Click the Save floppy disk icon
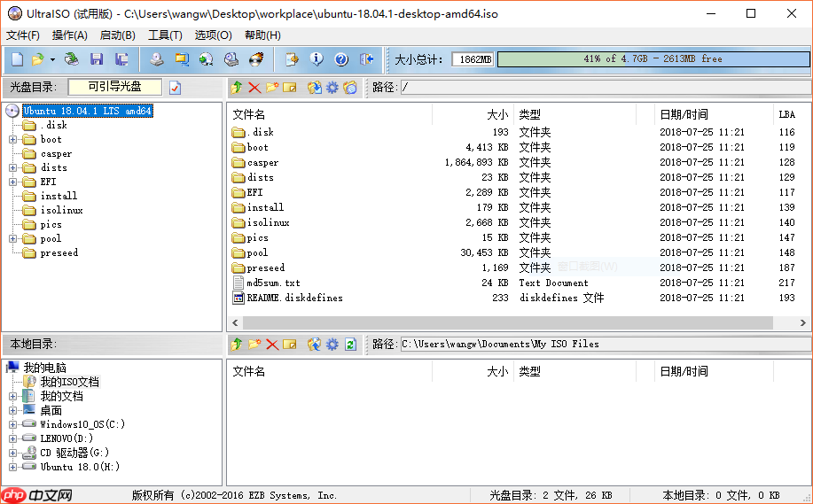Image resolution: width=813 pixels, height=504 pixels. [x=96, y=59]
